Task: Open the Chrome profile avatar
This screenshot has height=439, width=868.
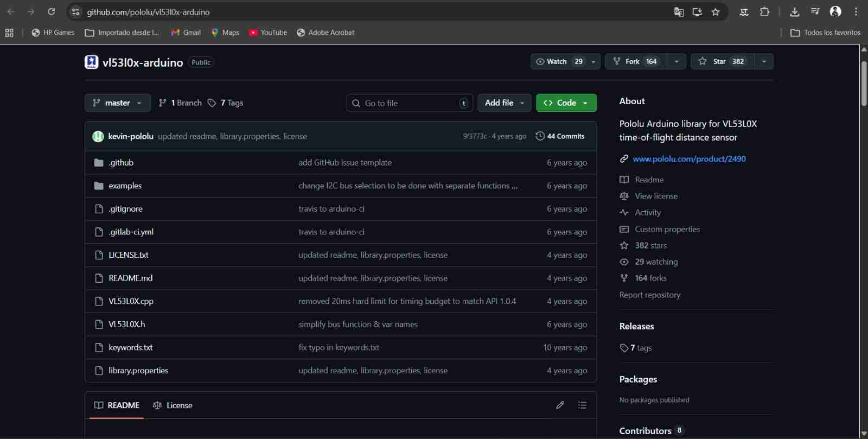Action: (835, 11)
